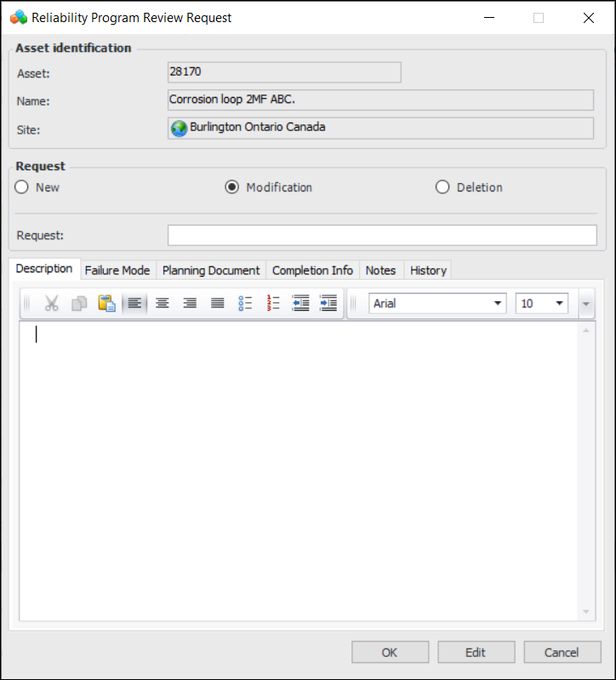The height and width of the screenshot is (680, 616).
Task: Click the first toolbar drag handle grip
Action: click(27, 303)
